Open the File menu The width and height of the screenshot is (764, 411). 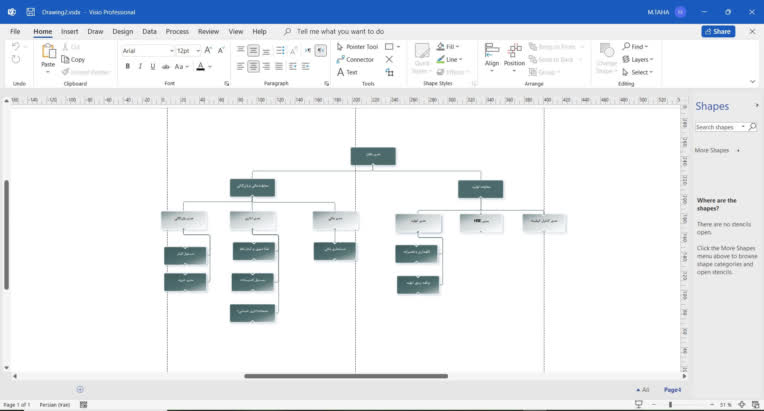pyautogui.click(x=15, y=31)
